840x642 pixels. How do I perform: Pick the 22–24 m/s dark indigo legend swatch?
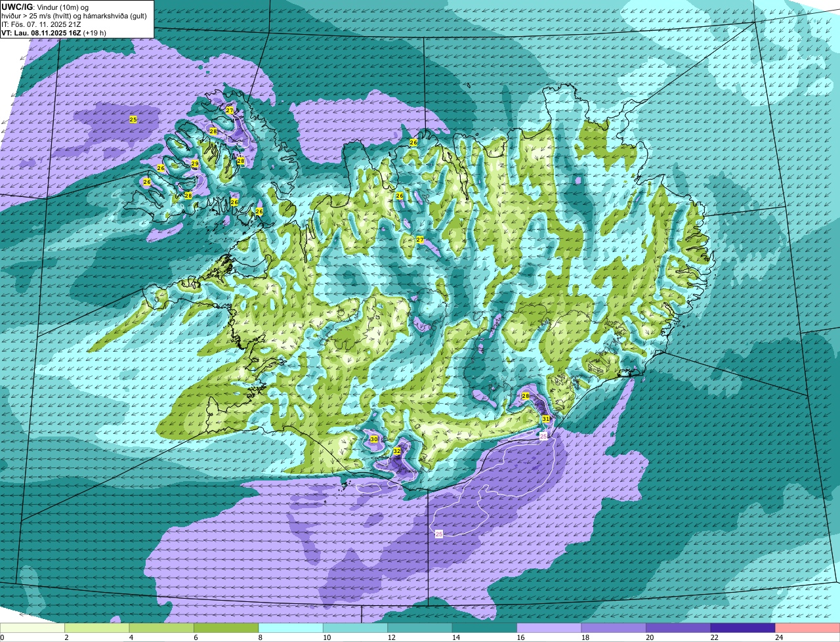743,628
